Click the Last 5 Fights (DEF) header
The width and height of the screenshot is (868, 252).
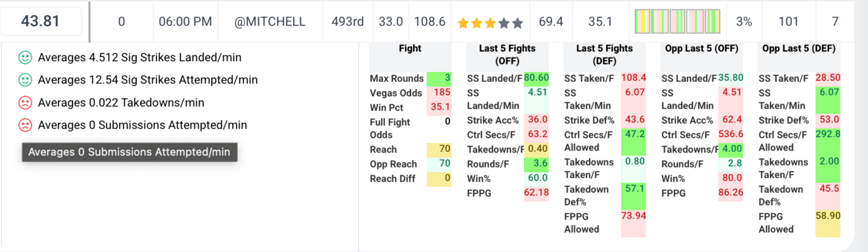click(x=605, y=54)
